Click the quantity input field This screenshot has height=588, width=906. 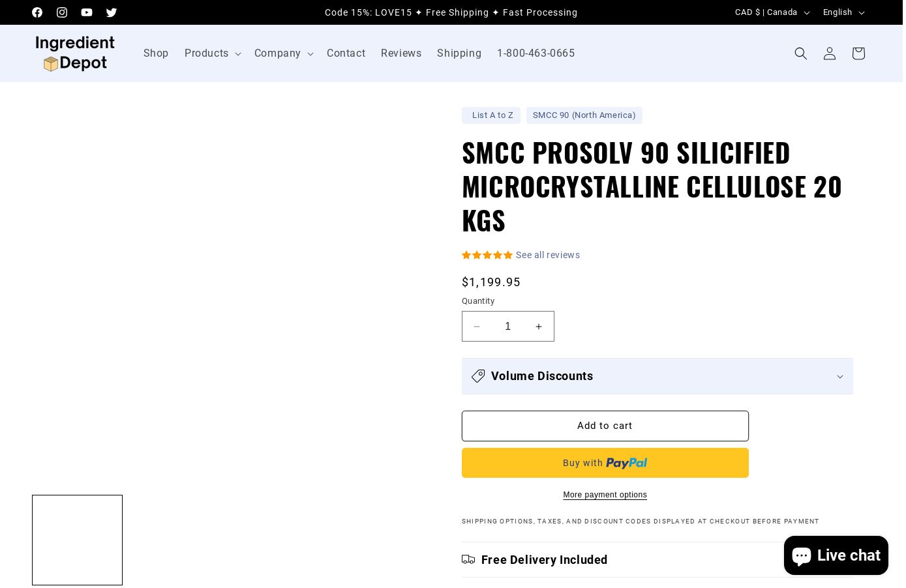[507, 327]
